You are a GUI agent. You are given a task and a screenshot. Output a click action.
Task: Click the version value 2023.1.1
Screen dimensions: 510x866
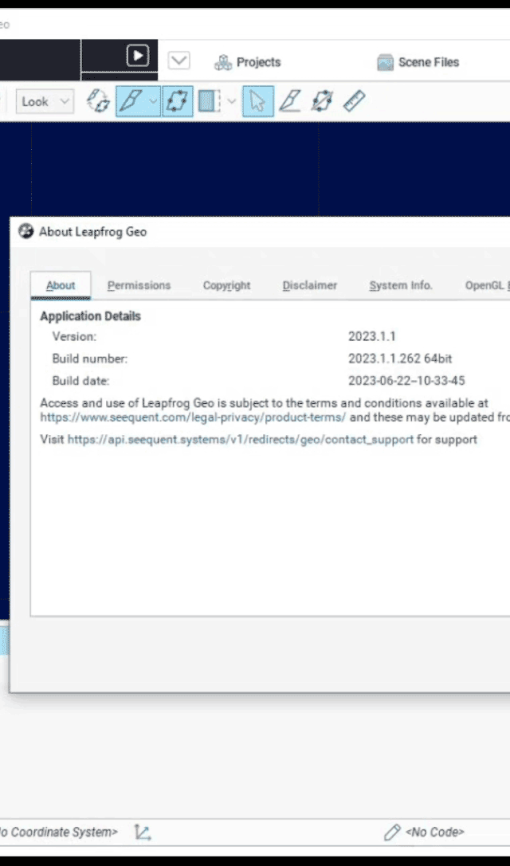click(x=372, y=336)
